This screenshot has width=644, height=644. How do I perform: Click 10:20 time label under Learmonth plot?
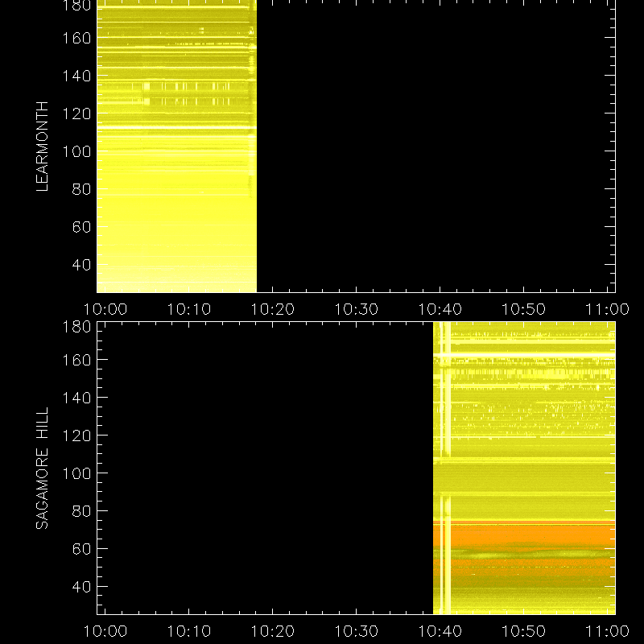tap(273, 309)
